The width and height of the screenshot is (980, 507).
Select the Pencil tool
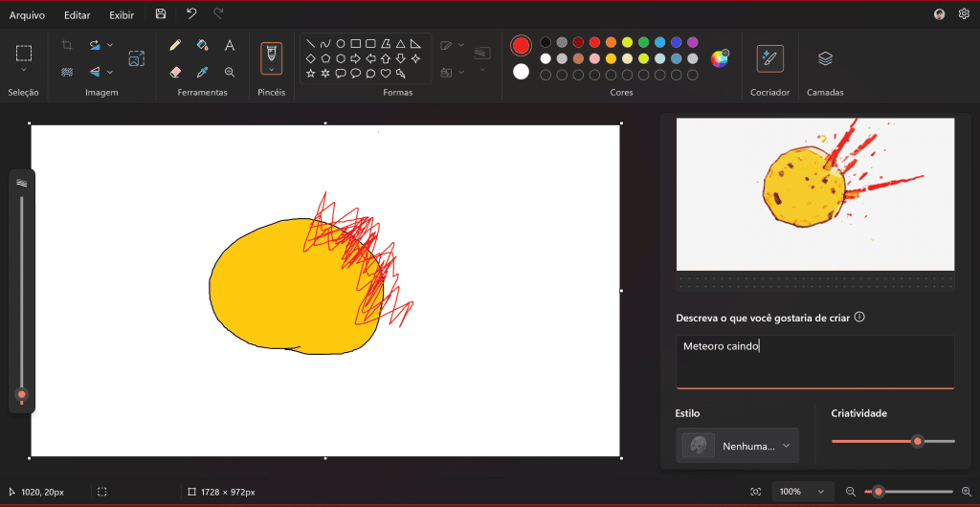pos(175,45)
